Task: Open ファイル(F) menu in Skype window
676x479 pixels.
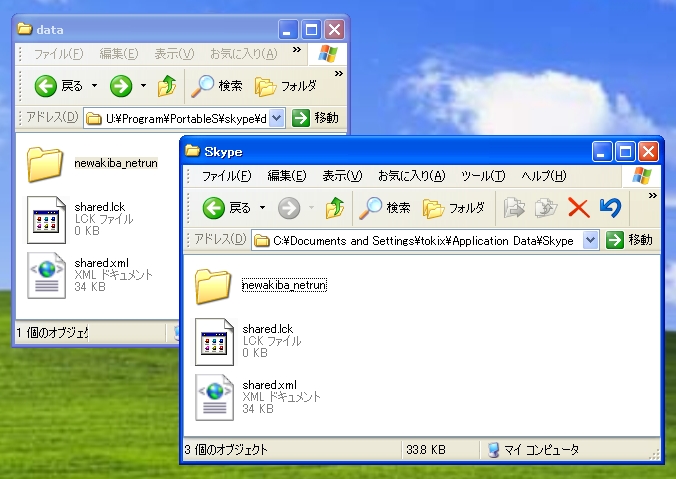Action: coord(226,176)
